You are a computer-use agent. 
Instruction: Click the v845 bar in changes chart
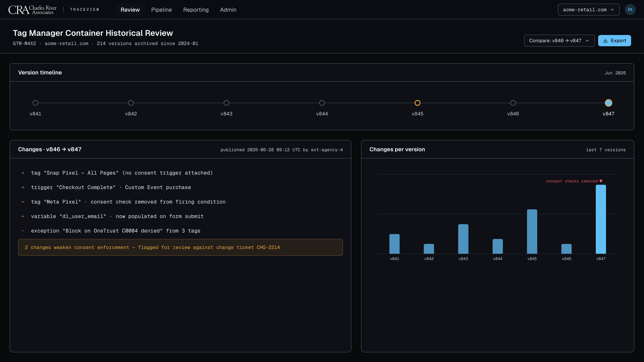point(532,232)
